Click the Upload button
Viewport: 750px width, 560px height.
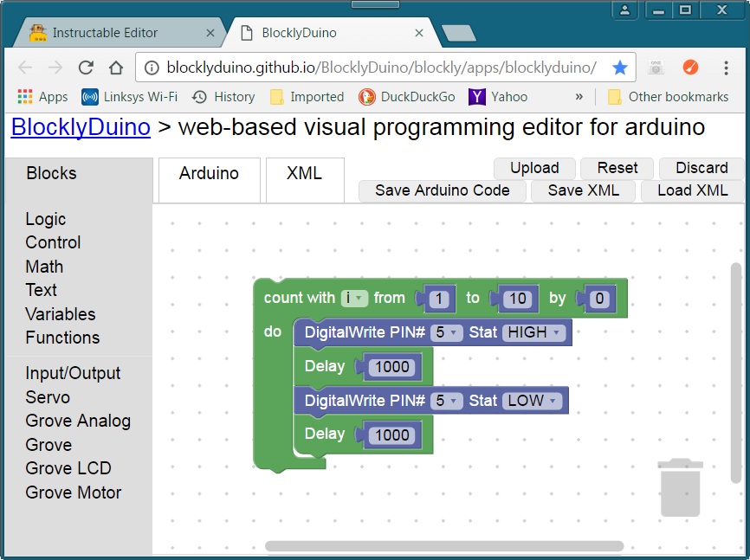[534, 168]
